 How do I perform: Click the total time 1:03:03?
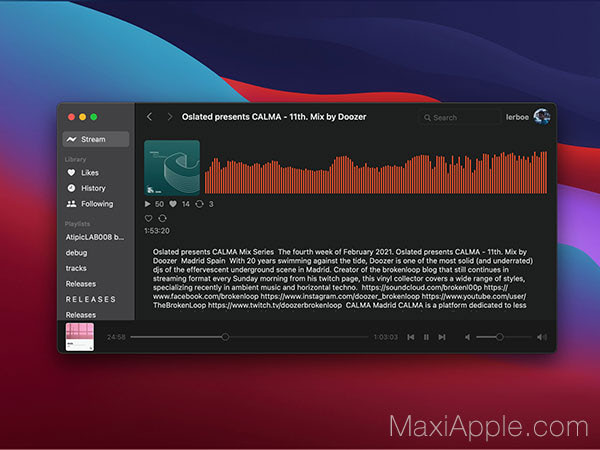[x=385, y=337]
